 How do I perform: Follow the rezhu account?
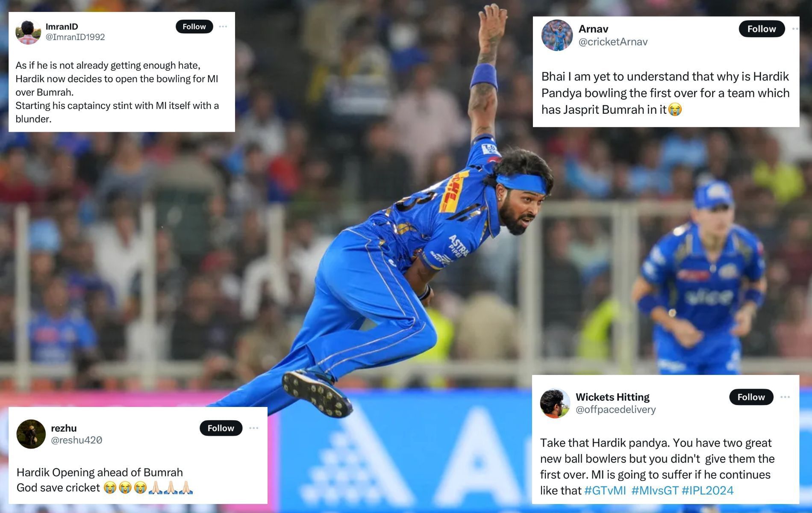coord(221,428)
